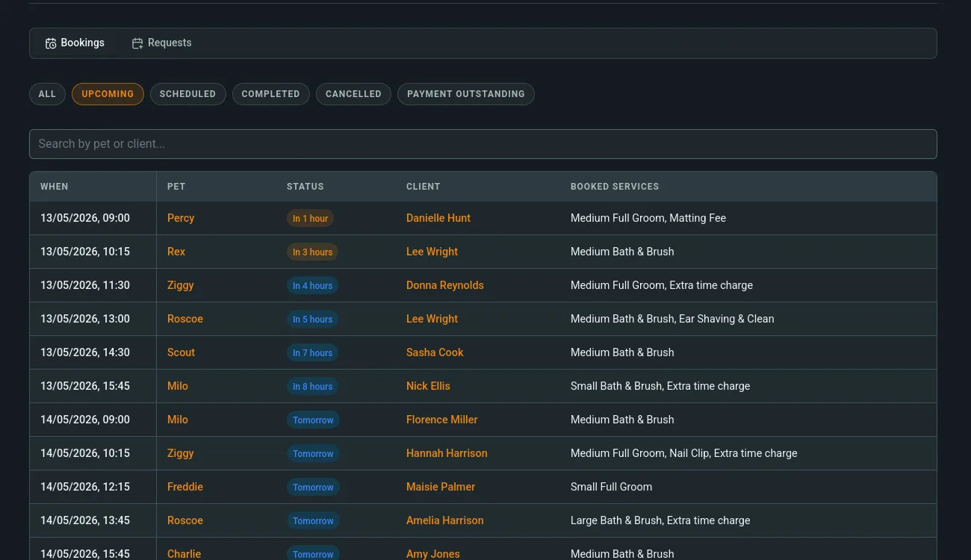971x560 pixels.
Task: Open pet Percy's profile link
Action: pos(181,218)
